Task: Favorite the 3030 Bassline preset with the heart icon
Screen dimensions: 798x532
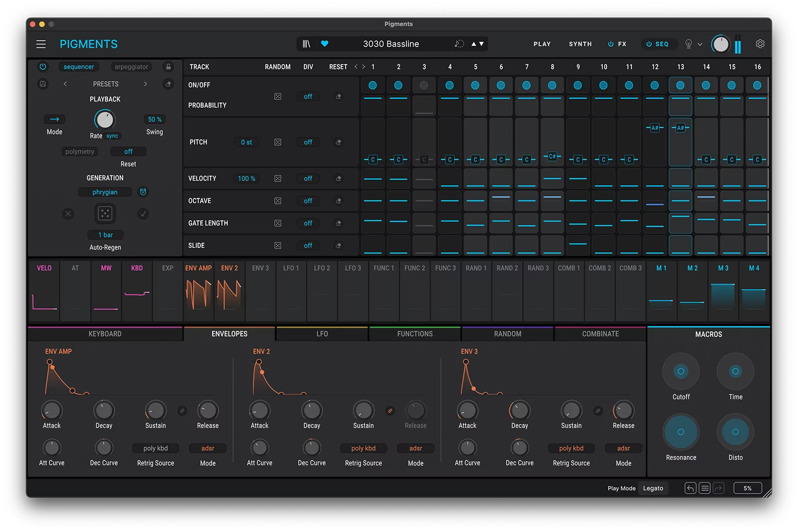Action: coord(325,43)
